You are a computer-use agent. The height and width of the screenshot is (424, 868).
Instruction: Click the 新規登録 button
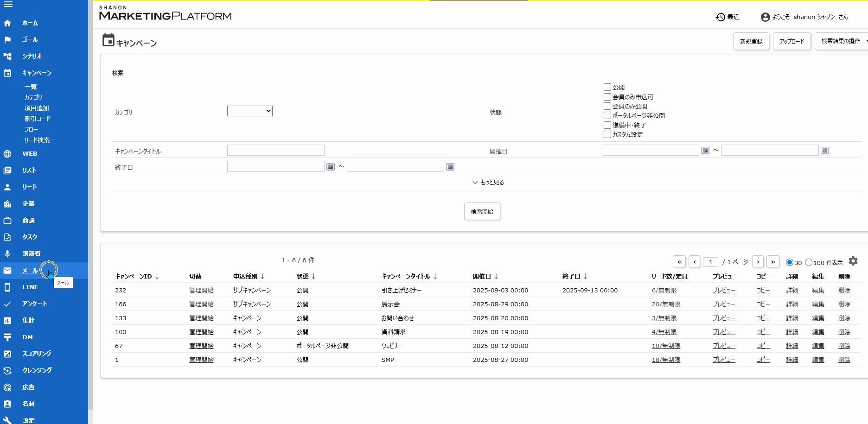[751, 41]
